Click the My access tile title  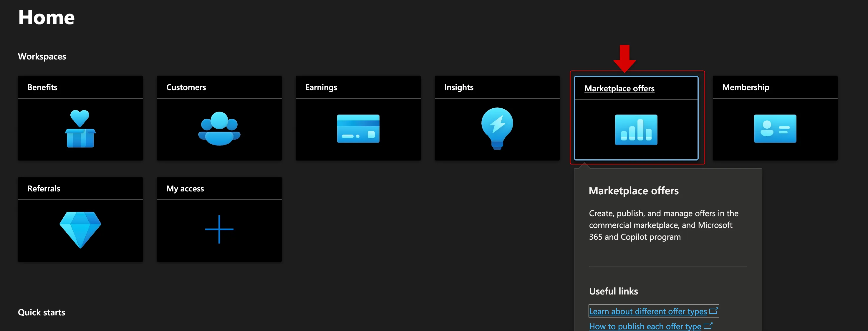coord(185,189)
